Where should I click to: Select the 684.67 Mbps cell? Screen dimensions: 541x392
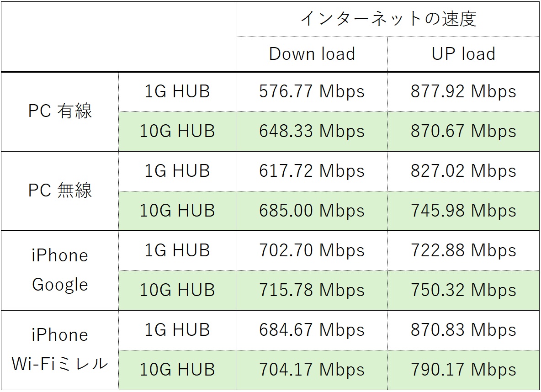[312, 330]
